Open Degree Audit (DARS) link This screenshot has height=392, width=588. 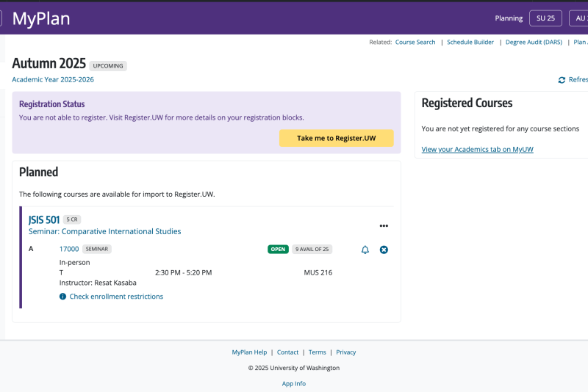click(534, 43)
